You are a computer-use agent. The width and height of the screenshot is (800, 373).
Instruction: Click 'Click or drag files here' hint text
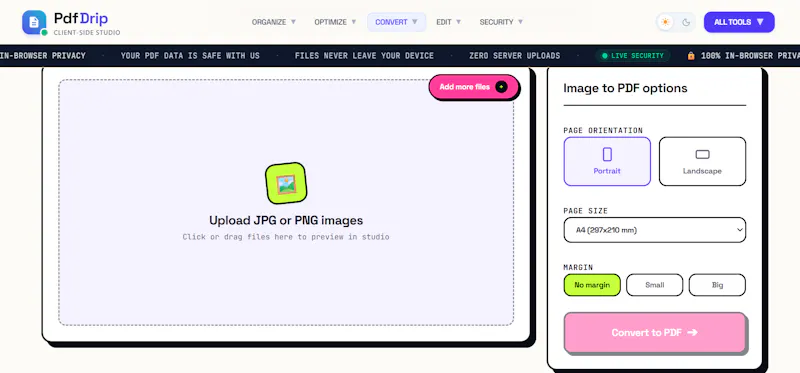click(286, 237)
